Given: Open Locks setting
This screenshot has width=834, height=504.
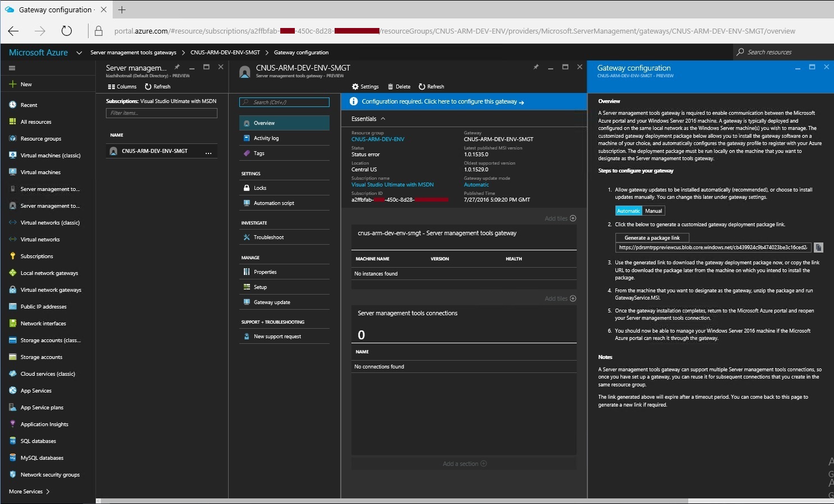Looking at the screenshot, I should tap(284, 188).
